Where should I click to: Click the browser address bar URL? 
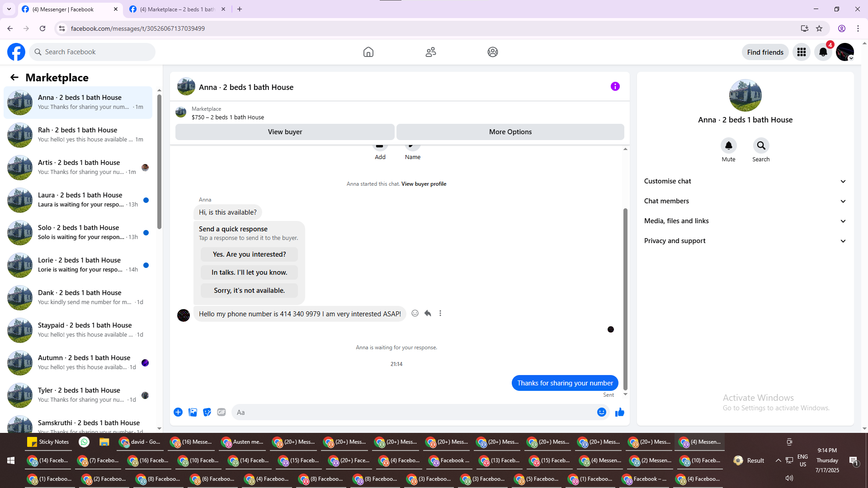138,28
